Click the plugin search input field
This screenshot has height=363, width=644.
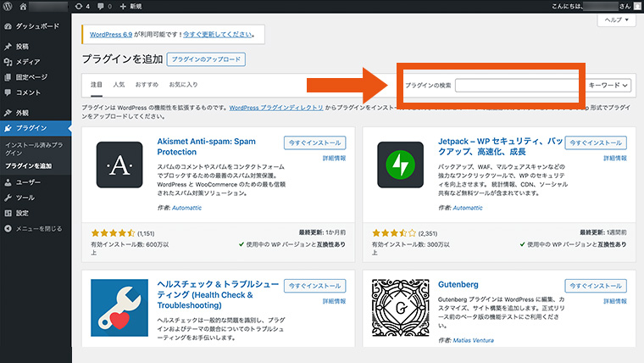(517, 86)
